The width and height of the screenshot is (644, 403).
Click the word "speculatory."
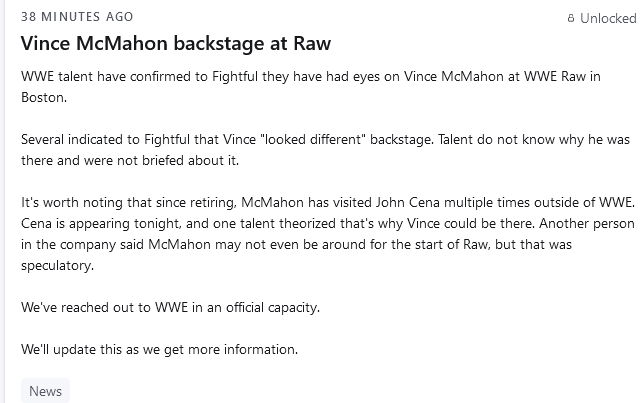[x=58, y=265]
